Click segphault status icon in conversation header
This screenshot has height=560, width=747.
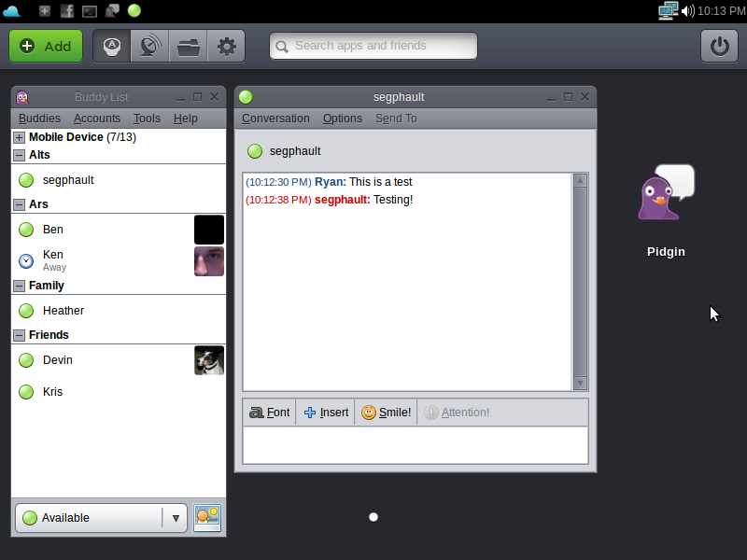coord(255,151)
